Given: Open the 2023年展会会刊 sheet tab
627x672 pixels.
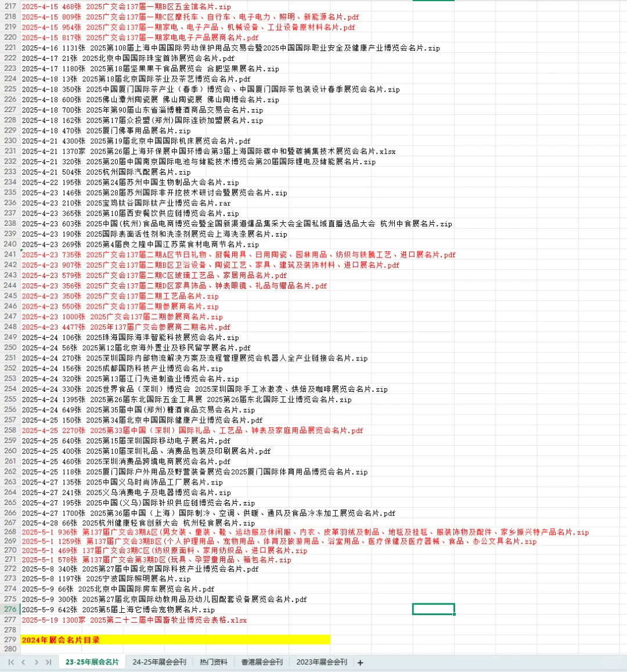Looking at the screenshot, I should [x=322, y=662].
